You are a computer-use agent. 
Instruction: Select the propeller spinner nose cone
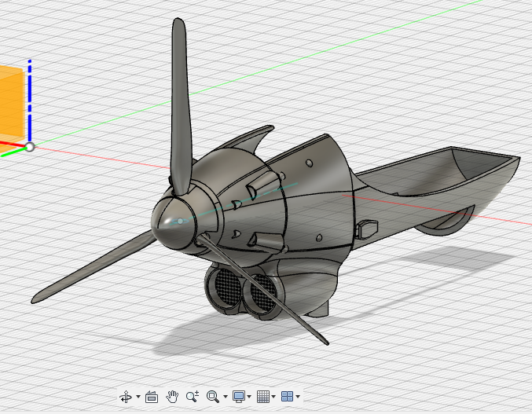pos(173,222)
